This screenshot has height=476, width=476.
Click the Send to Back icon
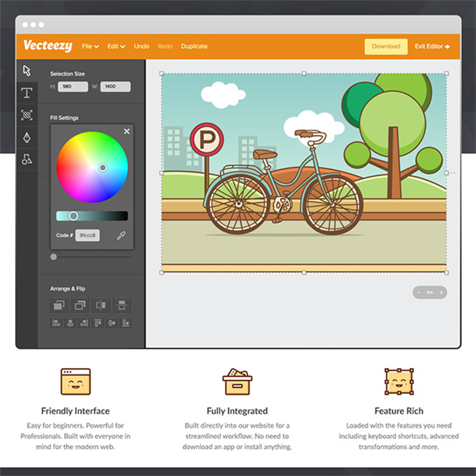tap(80, 305)
